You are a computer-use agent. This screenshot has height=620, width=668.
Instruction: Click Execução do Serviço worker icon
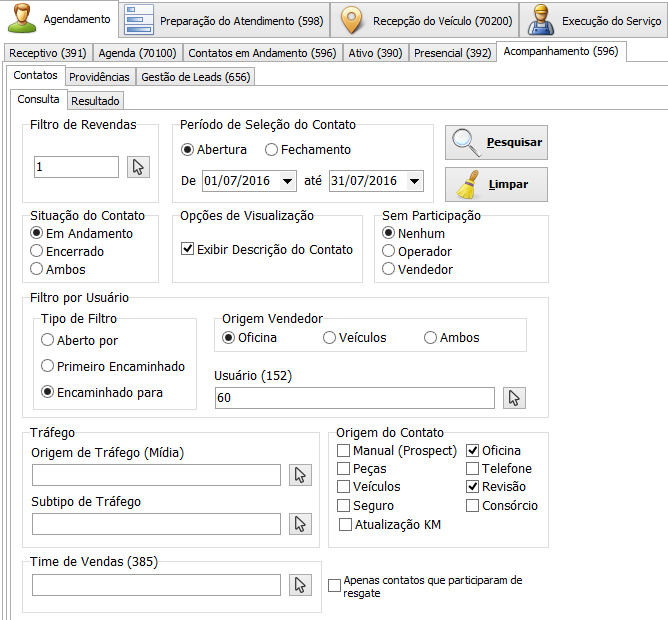pos(539,20)
